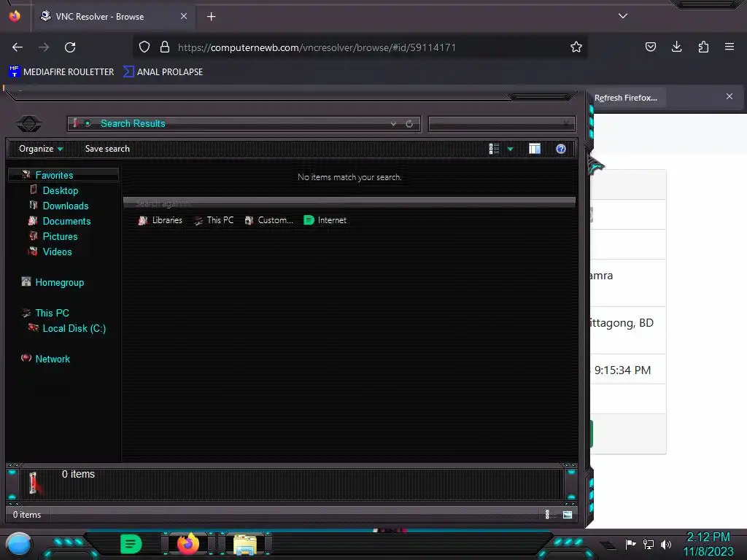Open the Firefox hamburger menu
Screen dimensions: 747x560
tap(729, 47)
